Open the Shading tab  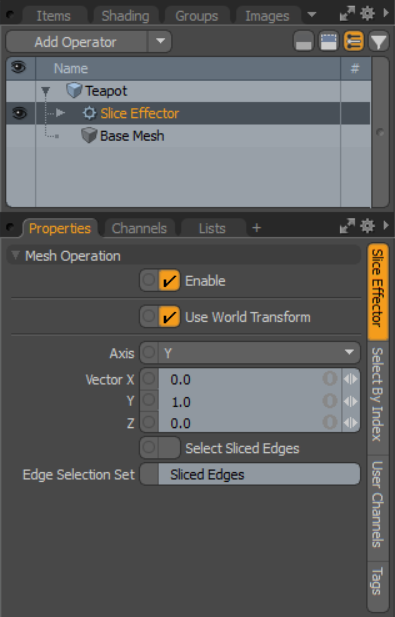click(125, 16)
